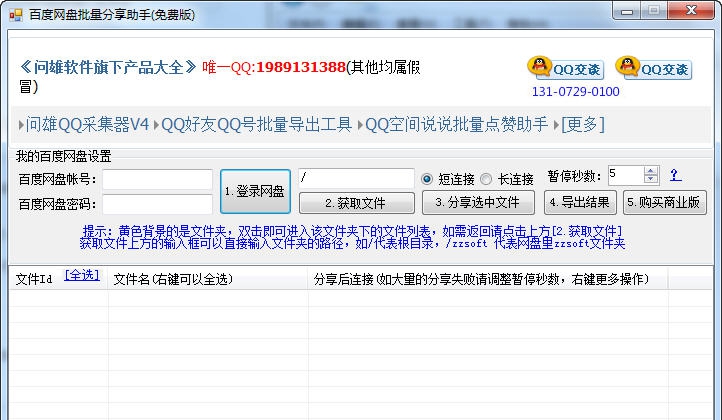Click the 分享后连接 column header
This screenshot has width=722, height=420.
(488, 279)
